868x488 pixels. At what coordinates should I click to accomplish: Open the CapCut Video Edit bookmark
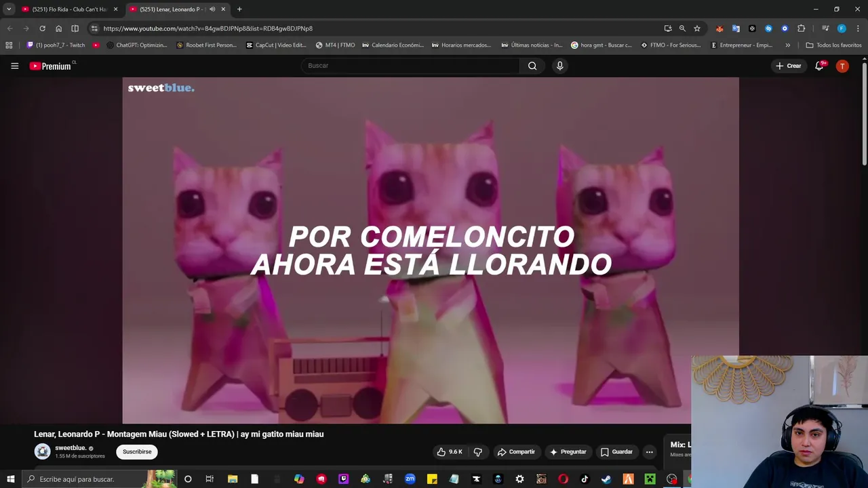point(276,45)
